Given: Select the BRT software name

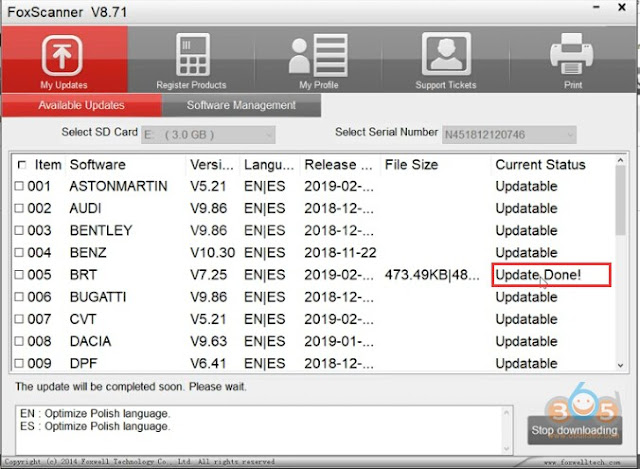Looking at the screenshot, I should (x=83, y=275).
